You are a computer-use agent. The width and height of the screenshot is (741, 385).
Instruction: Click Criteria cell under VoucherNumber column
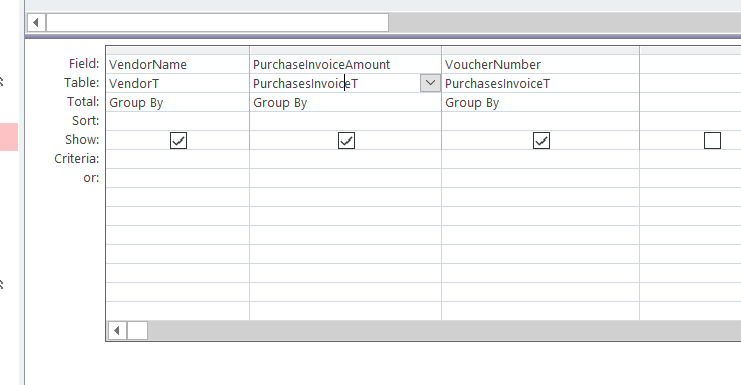[x=540, y=159]
